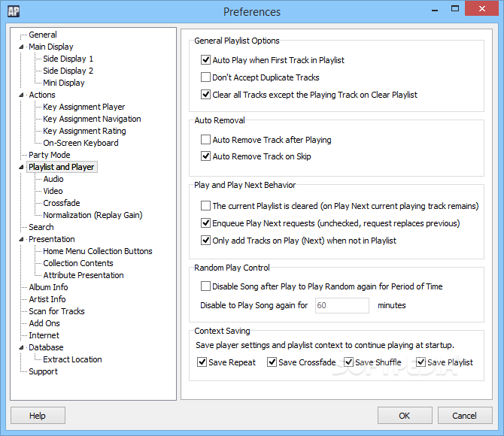Open Key Assignment Rating page
The height and width of the screenshot is (436, 504).
[84, 131]
